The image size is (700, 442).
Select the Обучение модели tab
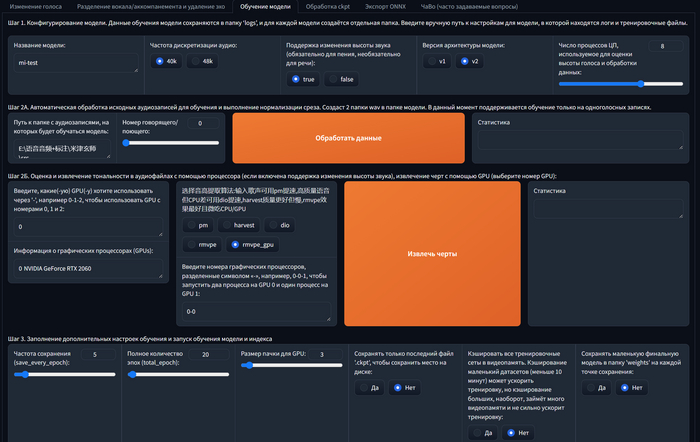(265, 7)
